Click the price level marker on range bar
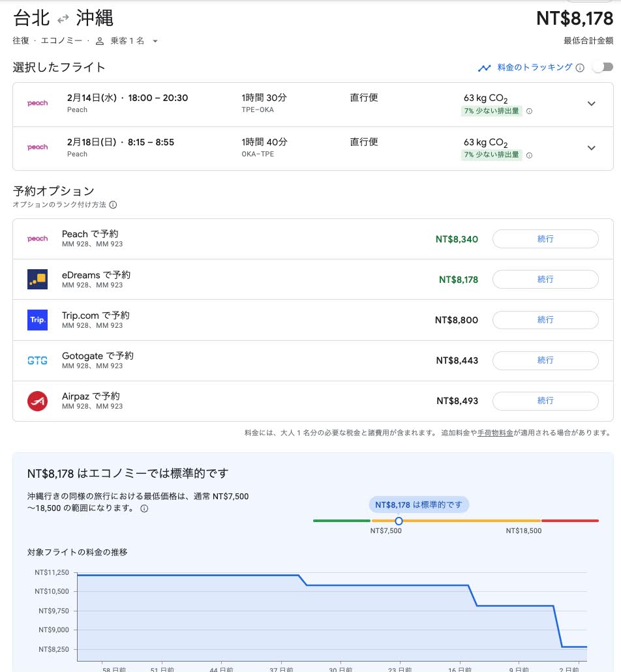This screenshot has width=621, height=672. pyautogui.click(x=399, y=521)
